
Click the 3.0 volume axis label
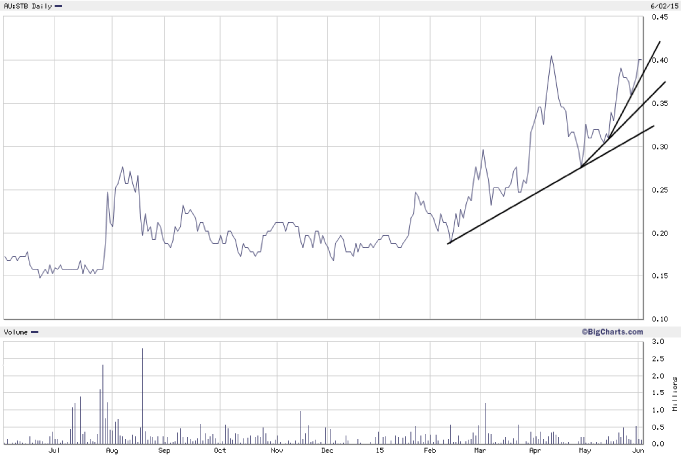pos(659,342)
